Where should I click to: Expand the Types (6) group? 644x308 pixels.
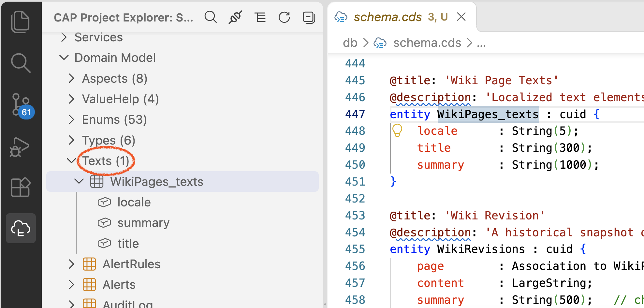(x=71, y=140)
